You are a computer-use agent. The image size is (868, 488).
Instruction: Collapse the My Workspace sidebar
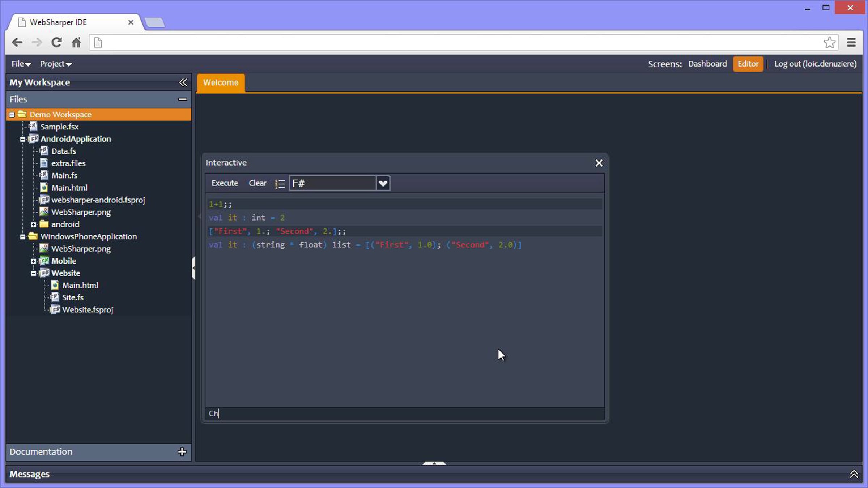tap(183, 82)
